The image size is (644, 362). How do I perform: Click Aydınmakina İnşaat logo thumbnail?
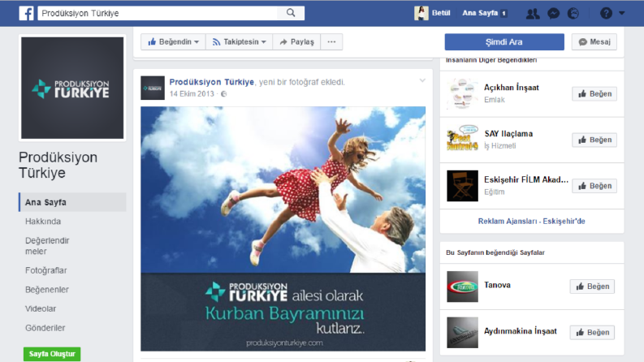[x=462, y=333]
